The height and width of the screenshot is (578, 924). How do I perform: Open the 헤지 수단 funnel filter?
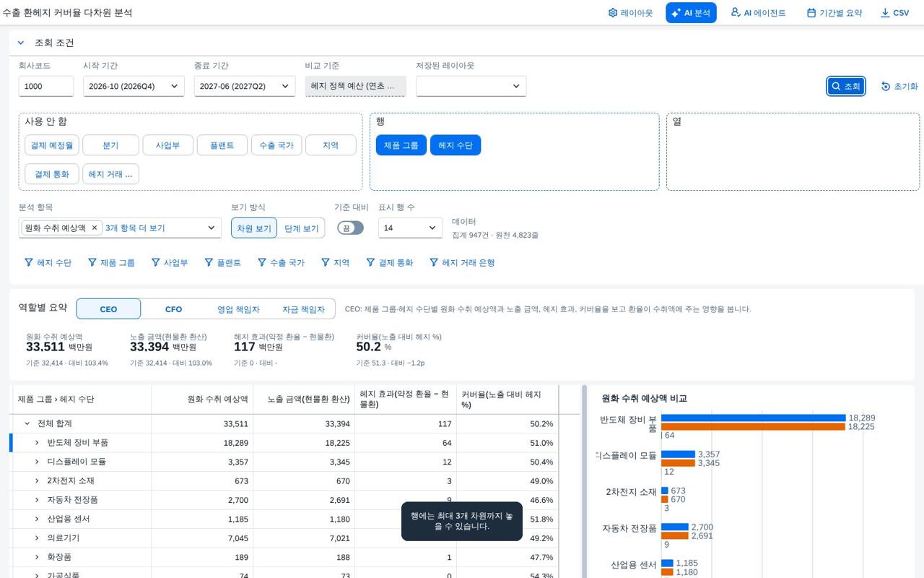point(48,263)
